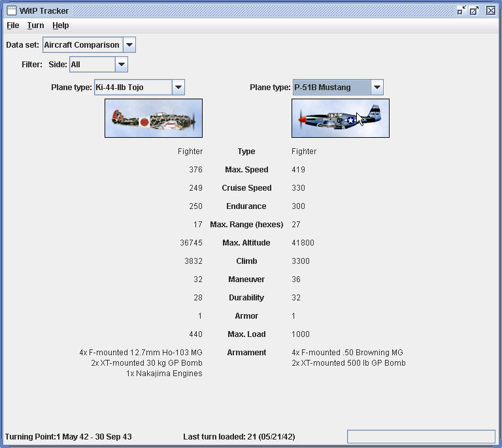The image size is (502, 448).
Task: Click the P-51B Mustang combo box text
Action: [332, 88]
